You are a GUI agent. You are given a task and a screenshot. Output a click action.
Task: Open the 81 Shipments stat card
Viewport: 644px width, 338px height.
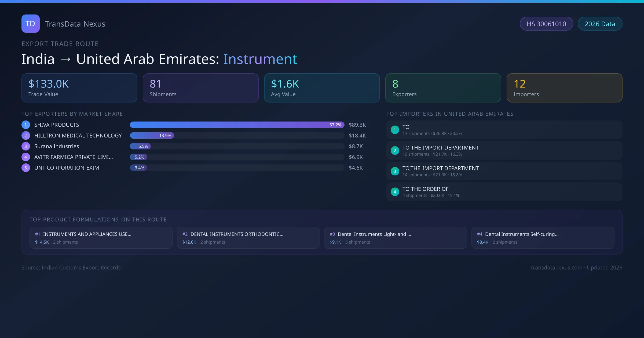tap(200, 88)
